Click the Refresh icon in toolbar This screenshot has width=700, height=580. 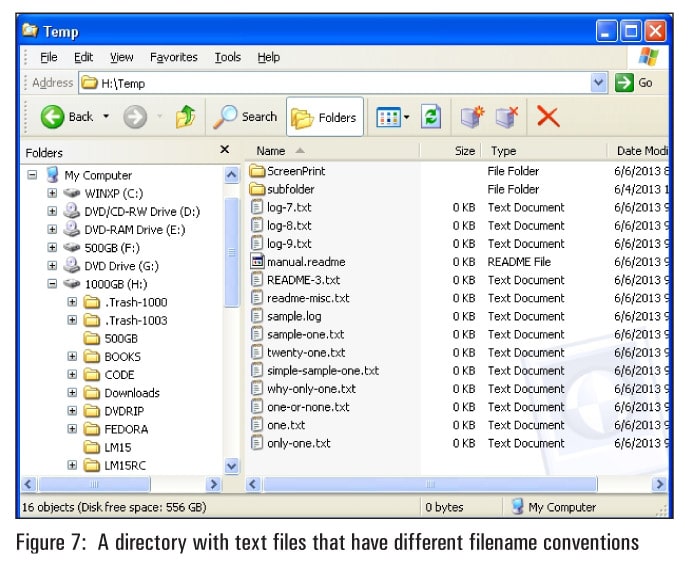coord(431,117)
